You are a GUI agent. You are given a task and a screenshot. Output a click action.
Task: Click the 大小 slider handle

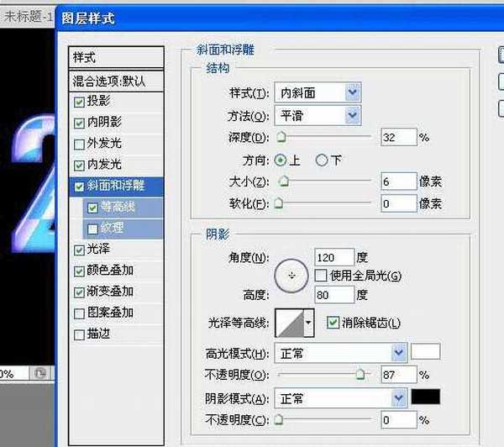[x=284, y=181]
